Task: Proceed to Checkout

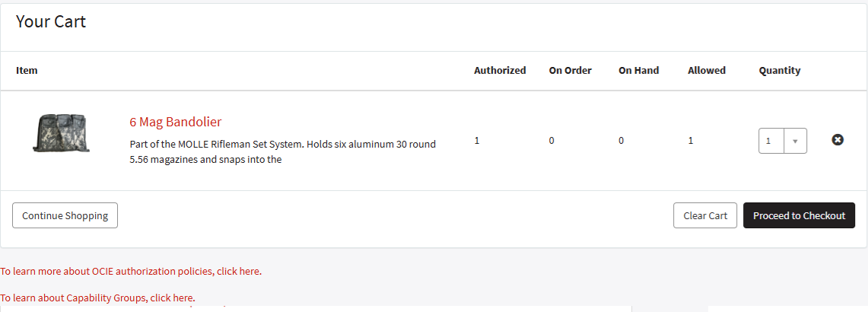Action: (799, 215)
